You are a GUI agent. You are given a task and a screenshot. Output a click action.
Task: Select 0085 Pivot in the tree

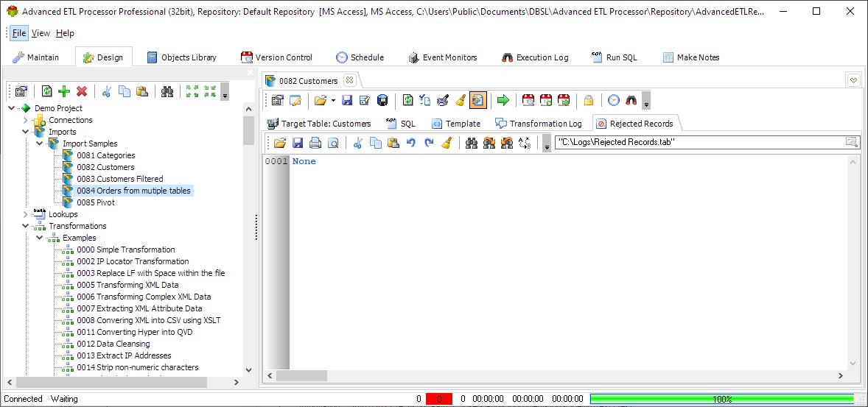pos(96,202)
